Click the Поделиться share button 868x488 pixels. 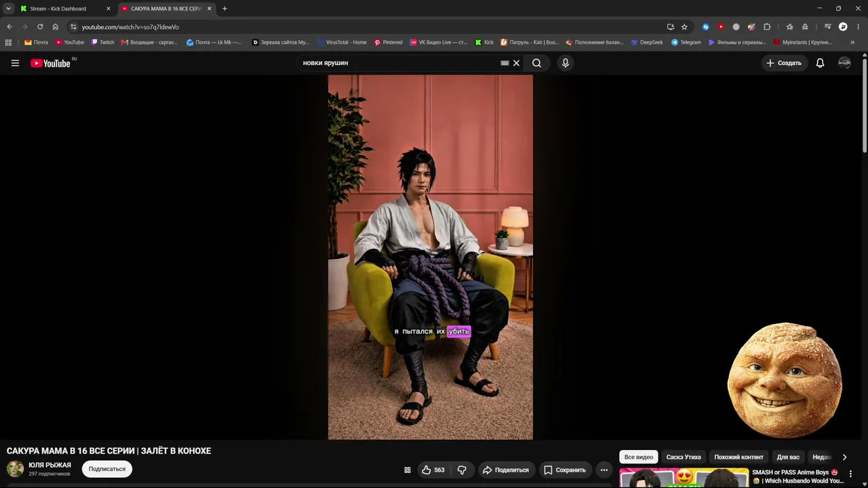tap(506, 470)
